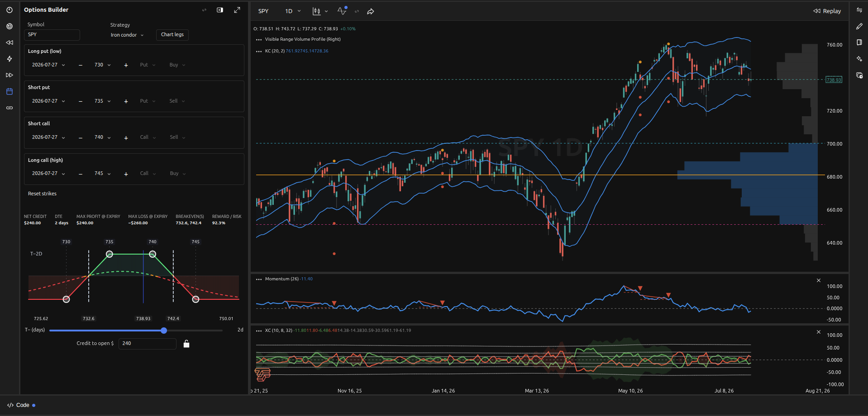Screen dimensions: 868x416
Task: Decrease Long call (high) strike with minus
Action: (81, 174)
